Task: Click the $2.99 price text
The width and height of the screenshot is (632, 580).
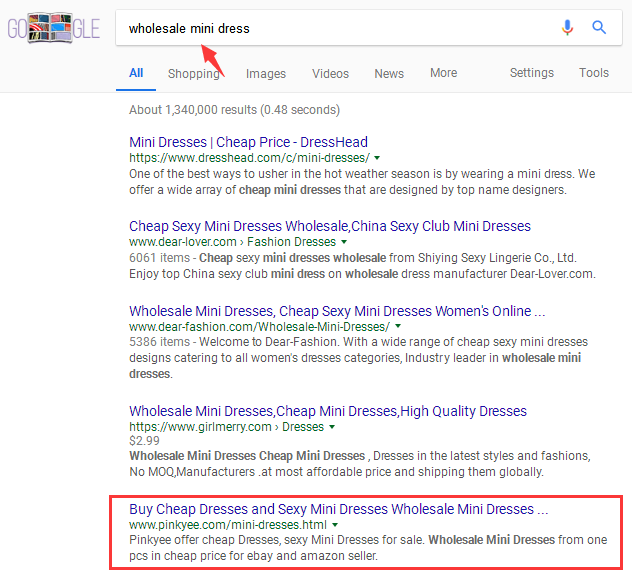Action: tap(144, 441)
